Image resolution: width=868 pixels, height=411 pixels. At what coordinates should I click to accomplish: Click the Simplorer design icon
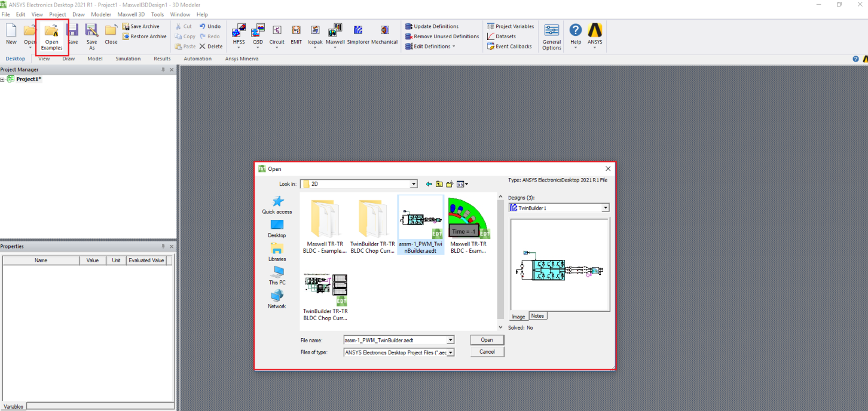(358, 31)
